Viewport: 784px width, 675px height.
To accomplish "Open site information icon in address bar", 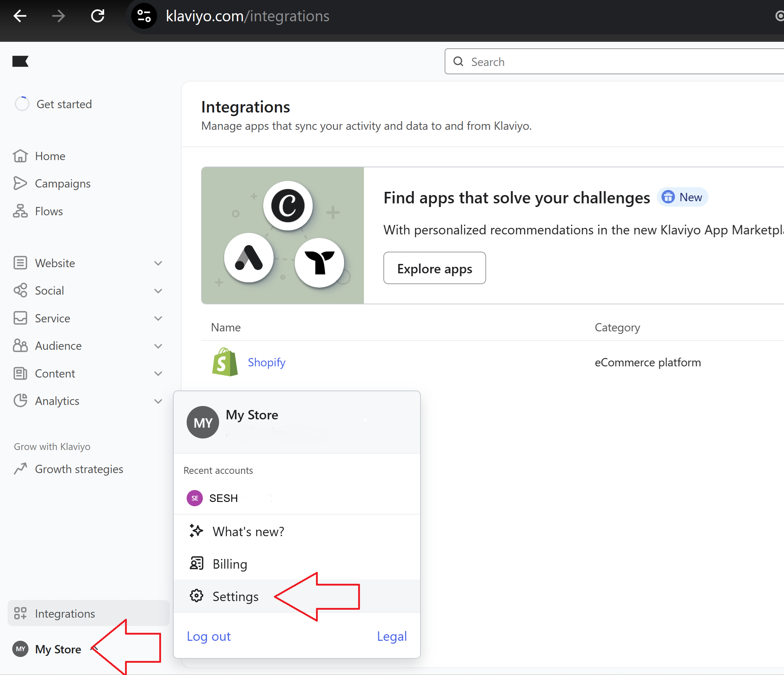I will [x=144, y=16].
